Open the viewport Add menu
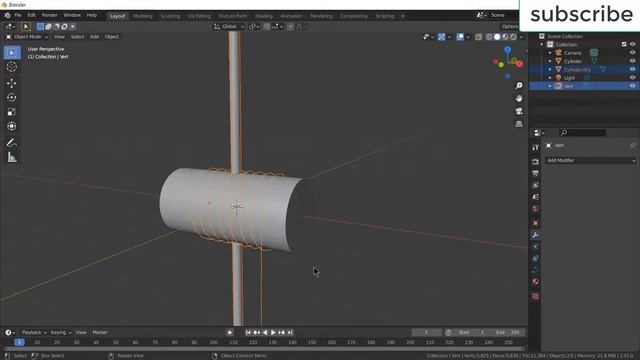Image resolution: width=640 pixels, height=360 pixels. [94, 37]
